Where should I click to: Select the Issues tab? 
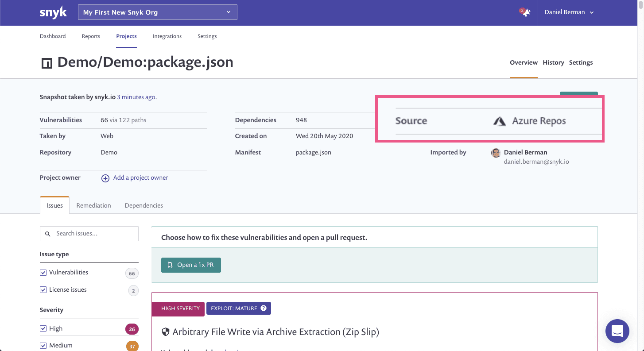click(54, 205)
